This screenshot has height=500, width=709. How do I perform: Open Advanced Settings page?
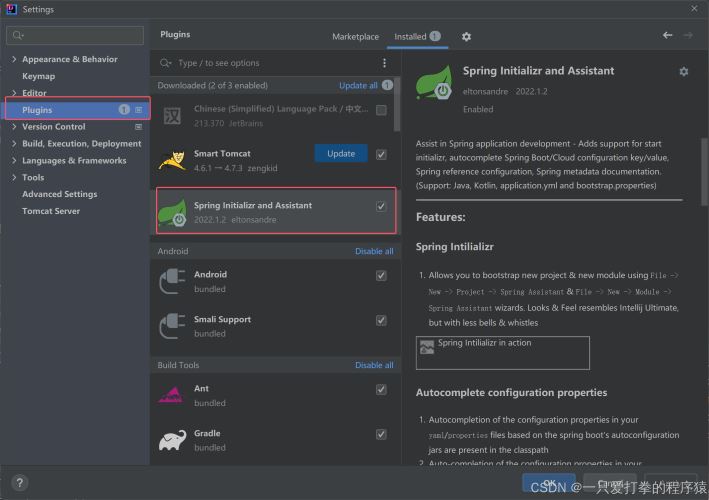pyautogui.click(x=60, y=194)
